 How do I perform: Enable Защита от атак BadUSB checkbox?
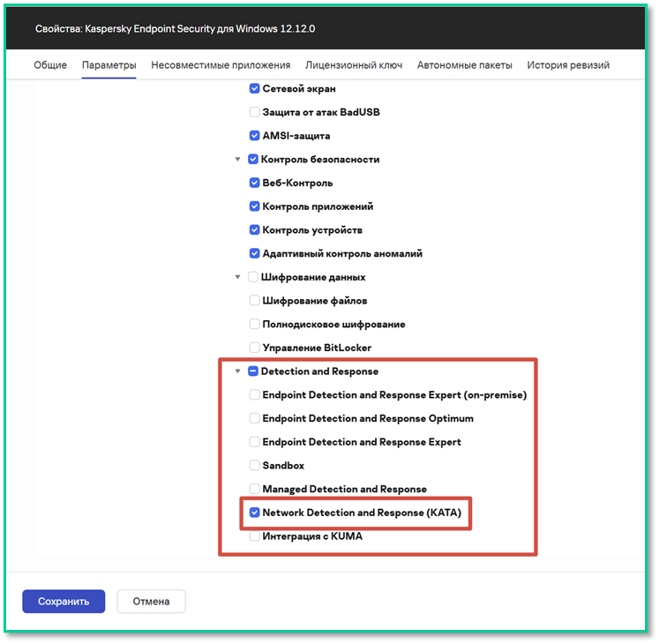pyautogui.click(x=254, y=112)
